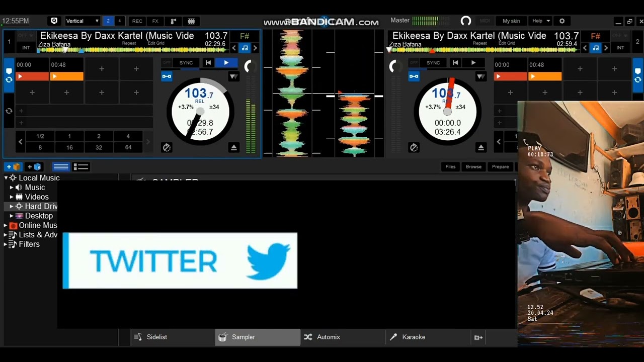Toggle deck 1 pitch lock chain icon
This screenshot has width=644, height=362.
point(167,76)
